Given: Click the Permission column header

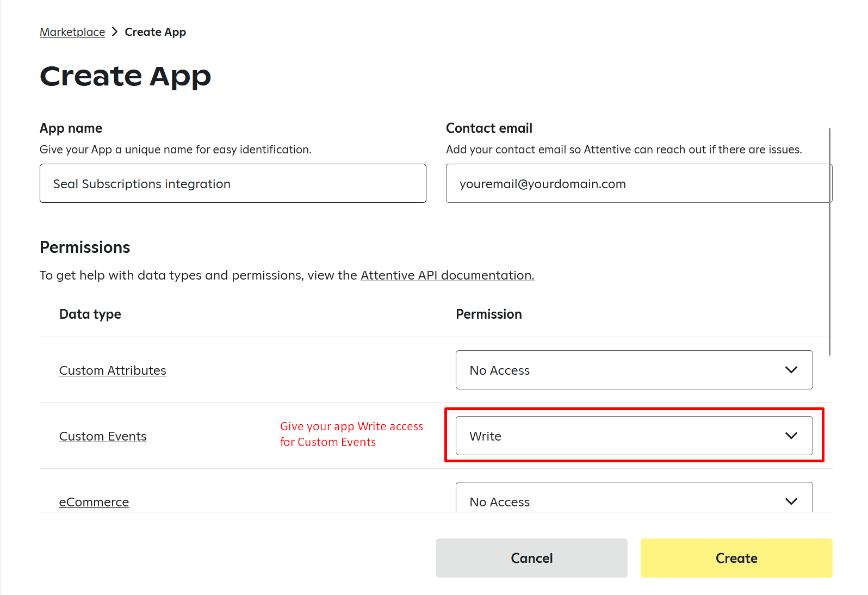Looking at the screenshot, I should click(489, 314).
